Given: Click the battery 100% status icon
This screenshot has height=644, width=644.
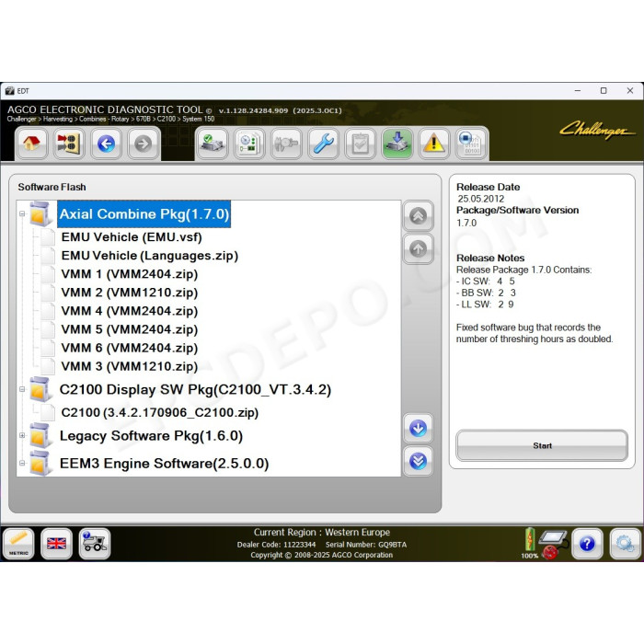Looking at the screenshot, I should [x=530, y=543].
